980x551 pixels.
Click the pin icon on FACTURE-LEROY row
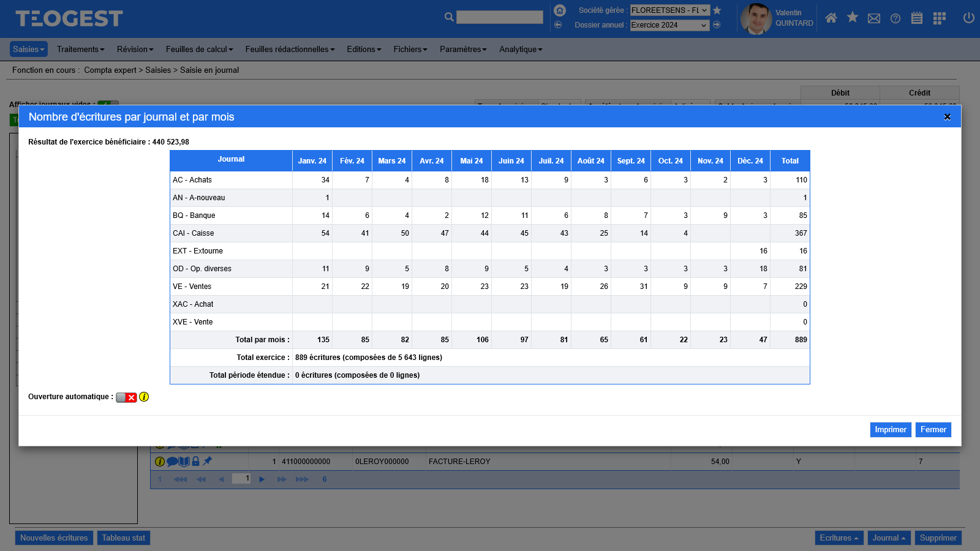point(208,461)
